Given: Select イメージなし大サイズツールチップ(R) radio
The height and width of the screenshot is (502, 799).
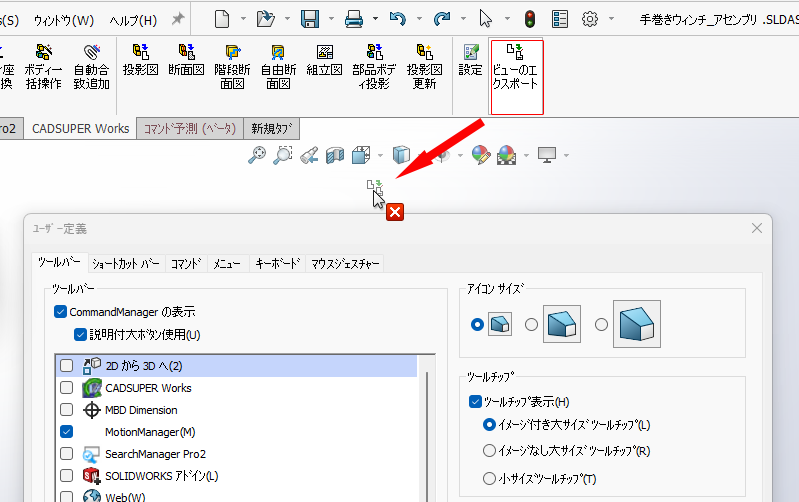Looking at the screenshot, I should coord(489,451).
